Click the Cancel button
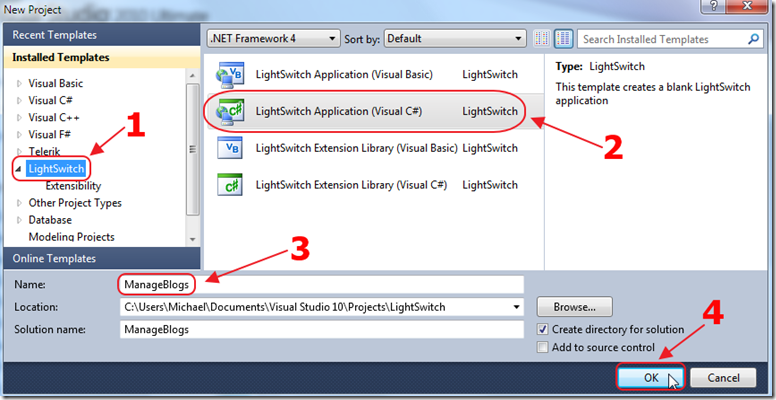The height and width of the screenshot is (400, 776). pos(723,378)
